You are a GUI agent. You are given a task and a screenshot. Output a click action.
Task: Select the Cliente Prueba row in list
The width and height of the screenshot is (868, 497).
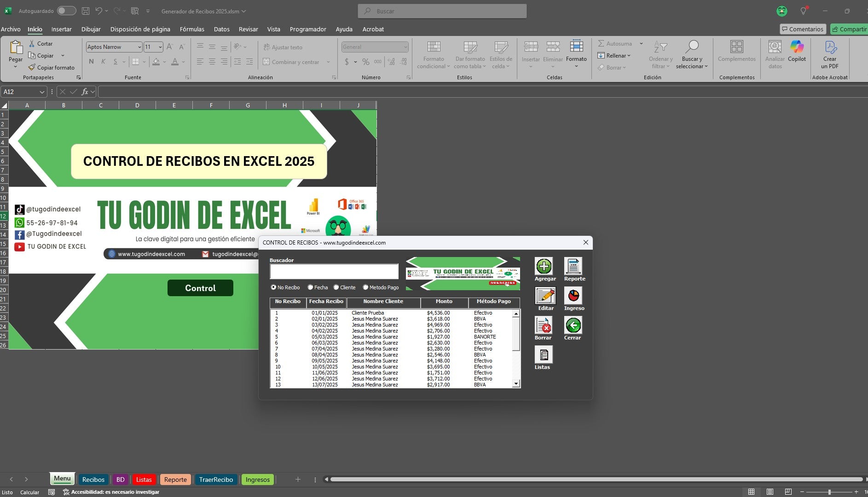(391, 313)
